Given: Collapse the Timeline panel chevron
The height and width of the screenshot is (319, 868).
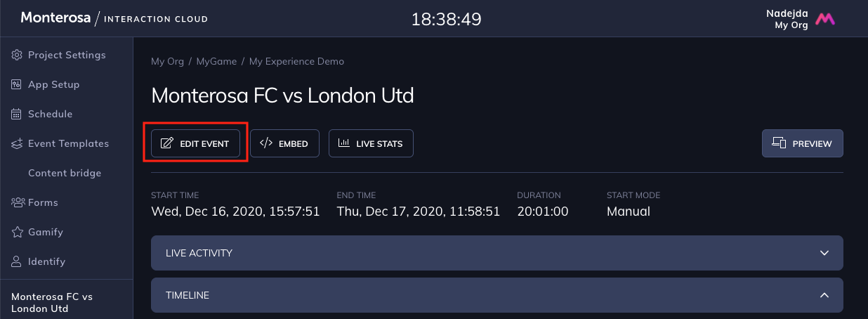Looking at the screenshot, I should [824, 295].
